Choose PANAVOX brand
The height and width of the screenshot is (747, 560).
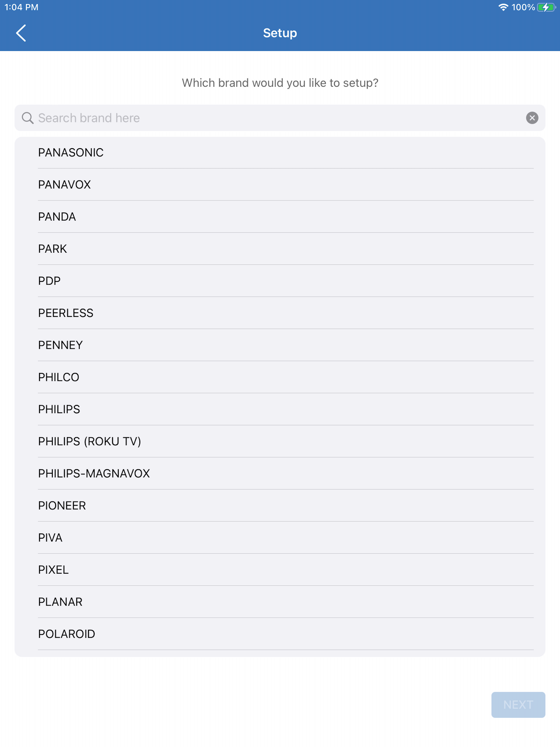coord(280,185)
